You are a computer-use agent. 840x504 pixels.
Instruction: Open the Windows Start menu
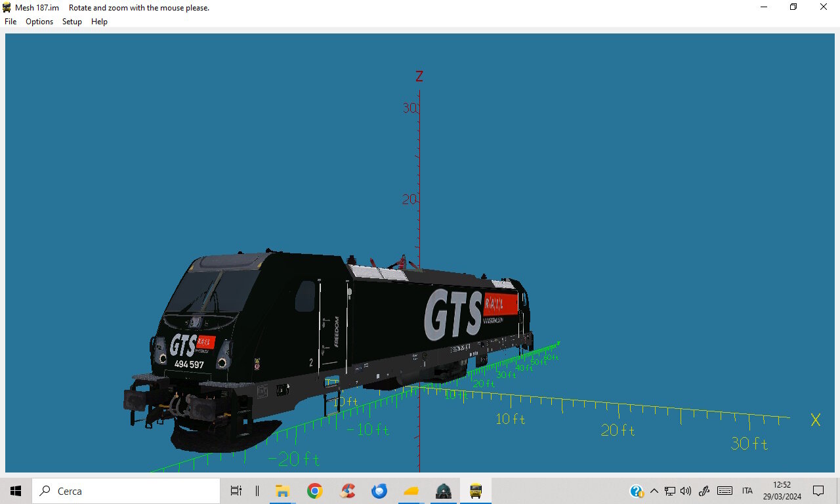click(x=16, y=491)
